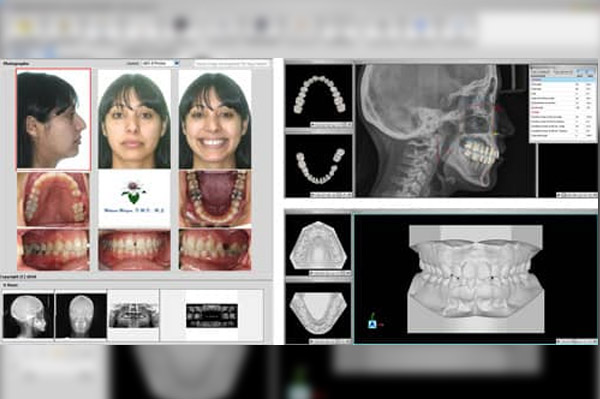Select the panoramic X-ray thumbnail
Screen dimensions: 600x399
[134, 315]
